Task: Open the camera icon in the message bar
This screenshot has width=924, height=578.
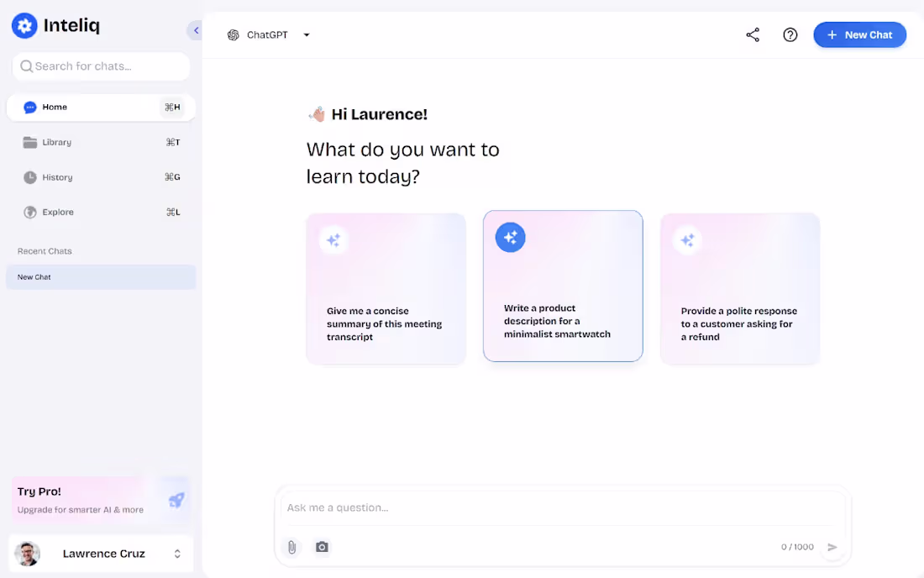Action: pos(322,547)
